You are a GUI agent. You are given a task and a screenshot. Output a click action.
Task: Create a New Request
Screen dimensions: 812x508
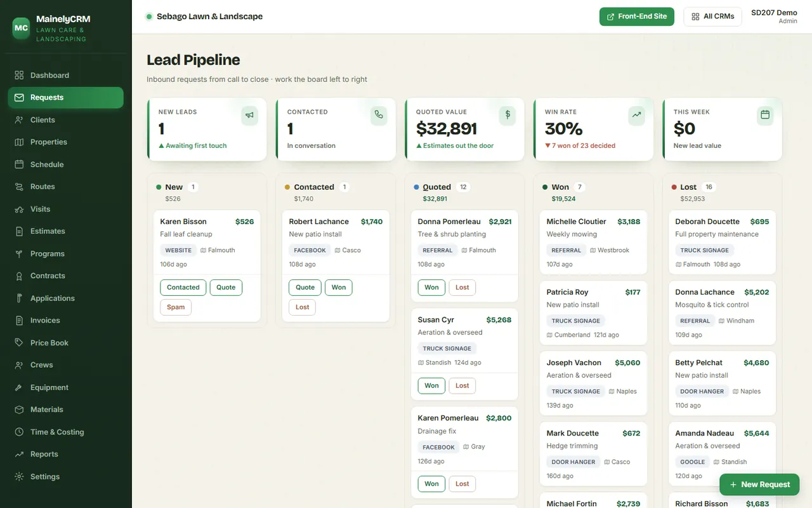[x=759, y=485]
